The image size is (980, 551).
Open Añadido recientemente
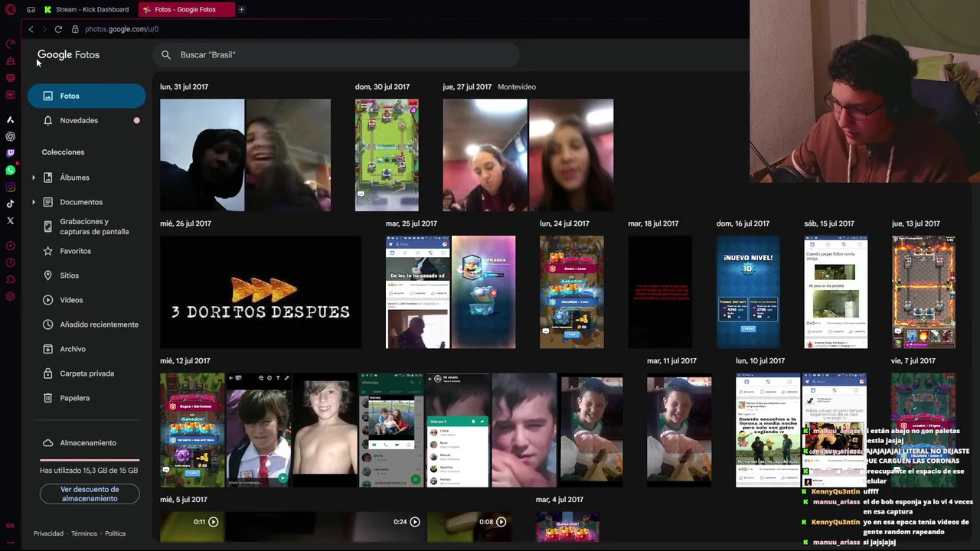coord(87,324)
